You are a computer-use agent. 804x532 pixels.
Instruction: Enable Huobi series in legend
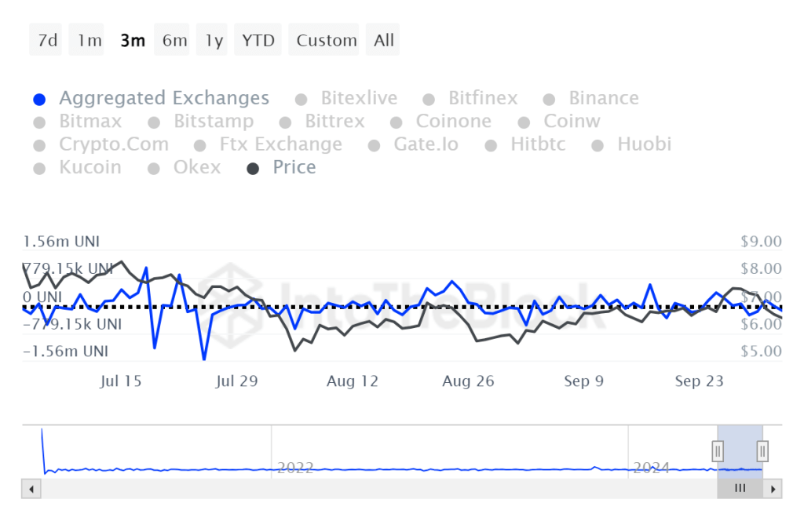point(632,144)
